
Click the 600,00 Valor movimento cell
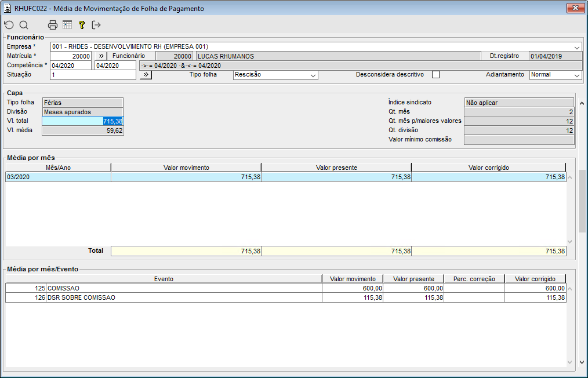[353, 288]
